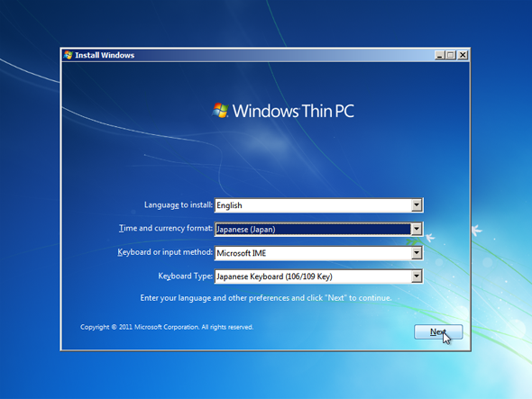
Task: Maximize the Install Windows window
Action: coord(451,55)
